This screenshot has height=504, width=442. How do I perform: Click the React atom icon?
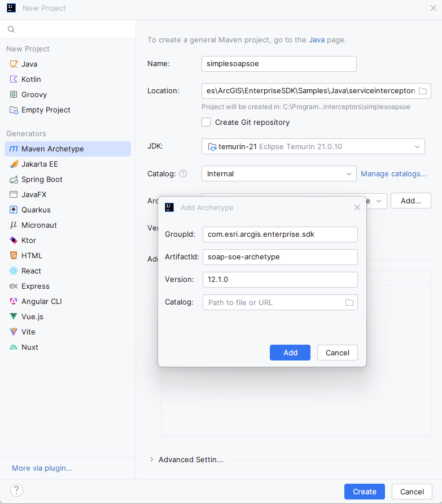tap(14, 271)
